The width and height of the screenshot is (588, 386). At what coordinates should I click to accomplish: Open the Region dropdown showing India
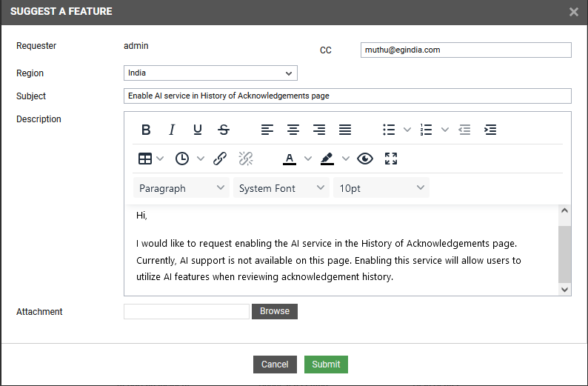pos(210,73)
